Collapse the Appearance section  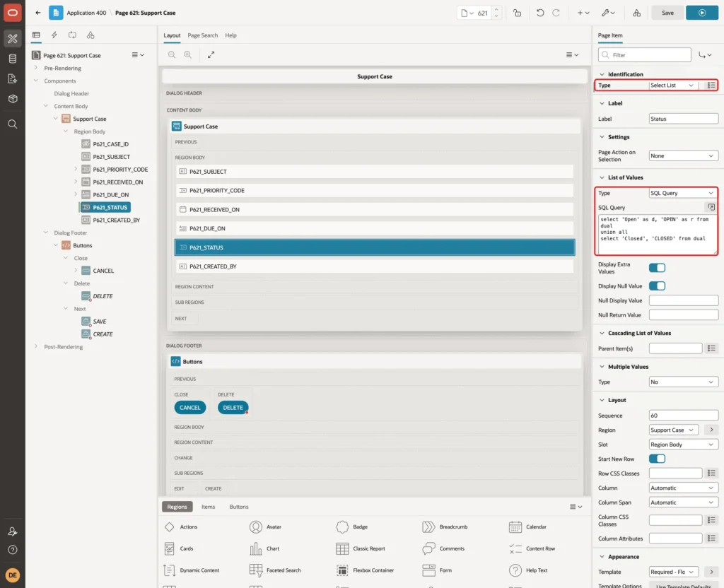click(x=602, y=557)
